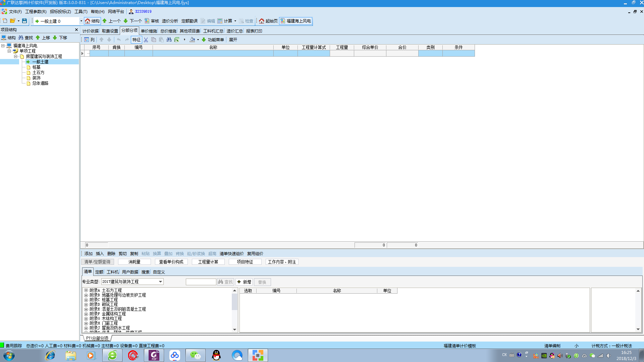Image resolution: width=644 pixels, height=362 pixels.
Task: Expand 附录E 混凝土及钢筋混凝土工程 node
Action: (86, 309)
